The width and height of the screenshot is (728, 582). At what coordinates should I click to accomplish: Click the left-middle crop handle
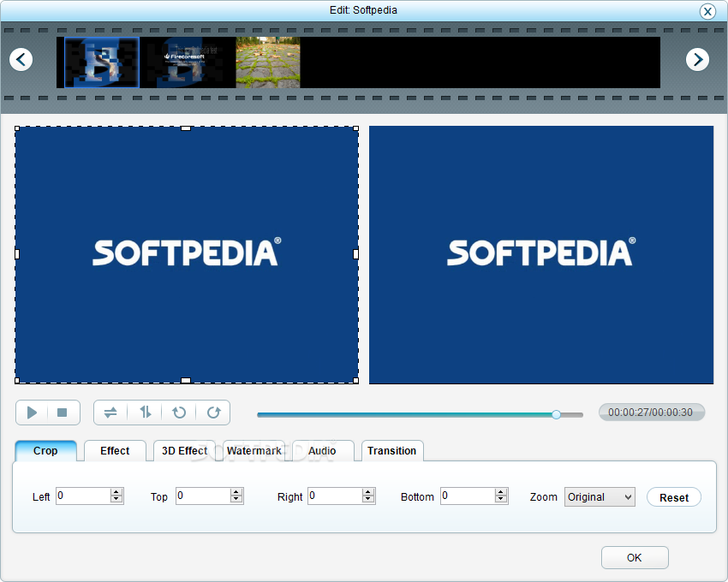point(17,254)
